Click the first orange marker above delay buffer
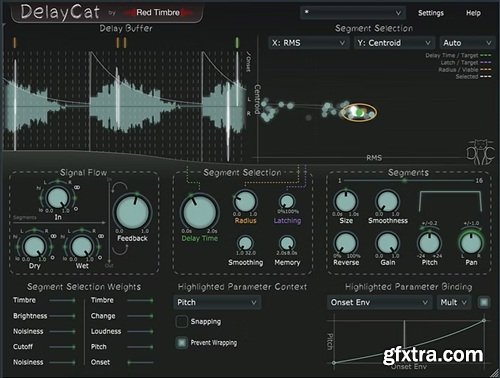The height and width of the screenshot is (378, 500). coord(15,43)
